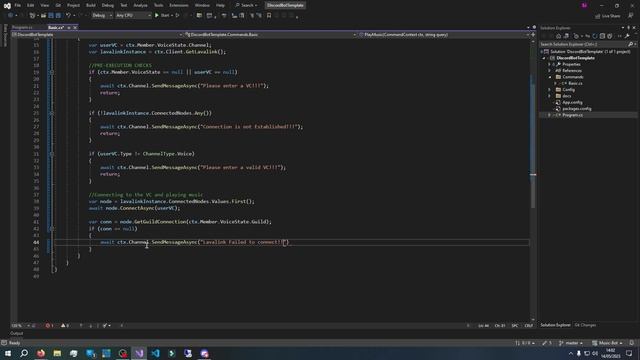The image size is (640, 360).
Task: Toggle Show All Files in Solution Explorer
Action: click(x=609, y=36)
